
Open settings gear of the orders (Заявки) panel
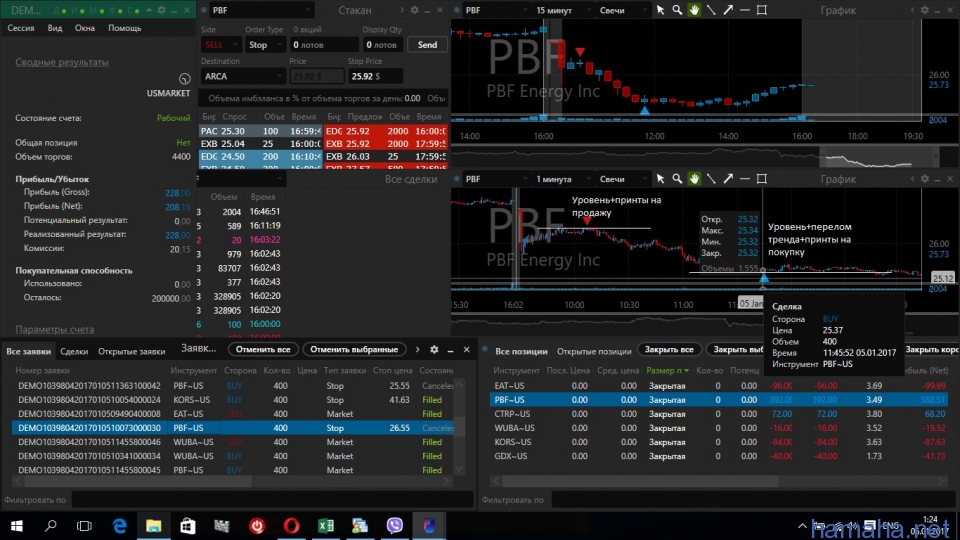(x=434, y=350)
